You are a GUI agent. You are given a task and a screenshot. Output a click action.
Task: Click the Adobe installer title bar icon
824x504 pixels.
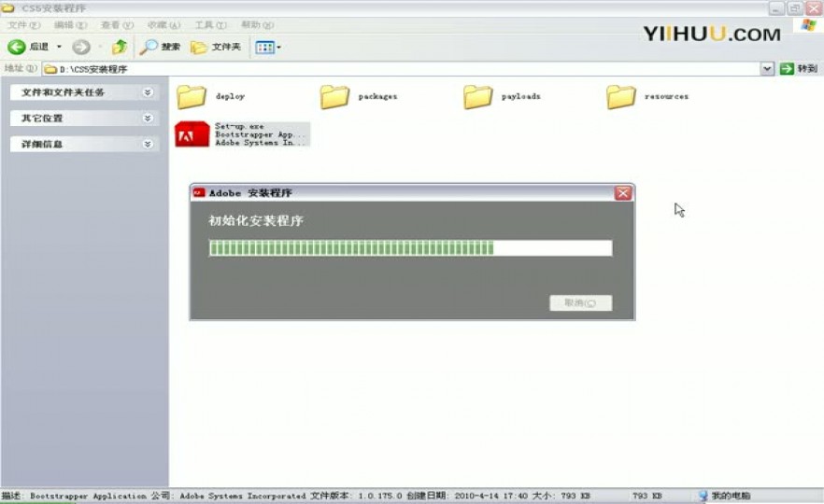pyautogui.click(x=199, y=192)
